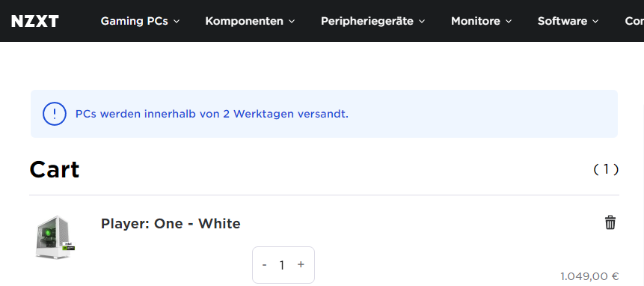The width and height of the screenshot is (644, 286).
Task: Open the Komponenten menu
Action: (250, 21)
